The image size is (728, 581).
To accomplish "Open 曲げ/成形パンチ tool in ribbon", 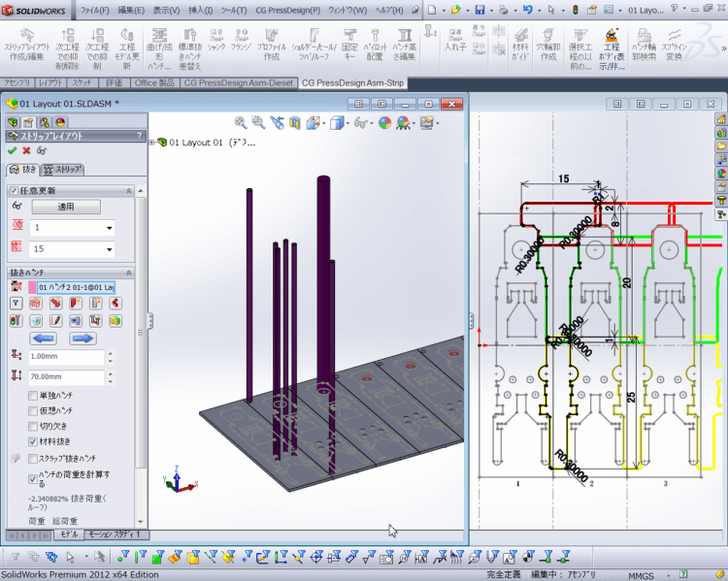I will (x=159, y=48).
